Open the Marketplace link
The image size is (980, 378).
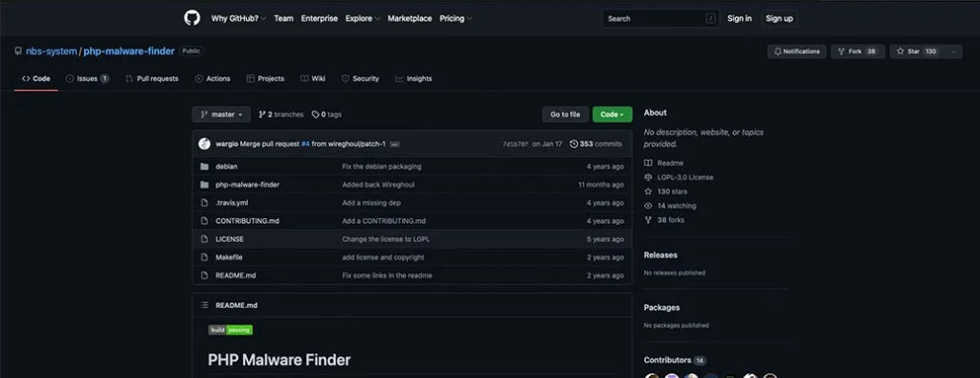pyautogui.click(x=410, y=19)
